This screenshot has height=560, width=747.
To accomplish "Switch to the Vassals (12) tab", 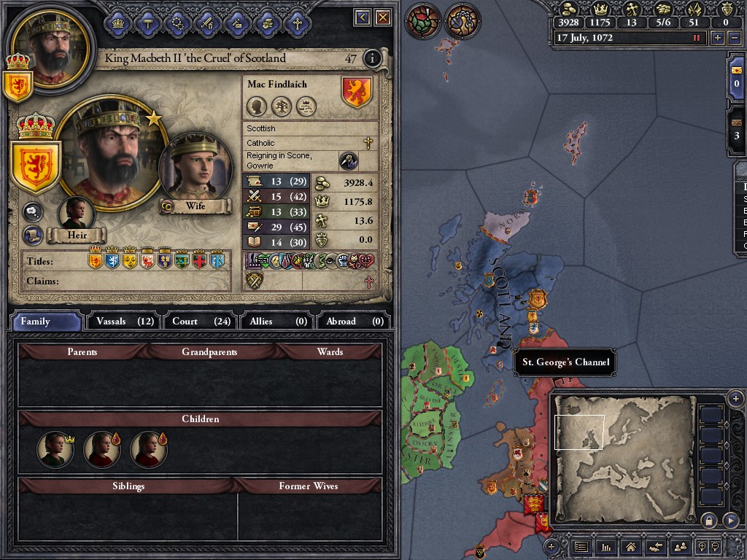I will click(125, 321).
